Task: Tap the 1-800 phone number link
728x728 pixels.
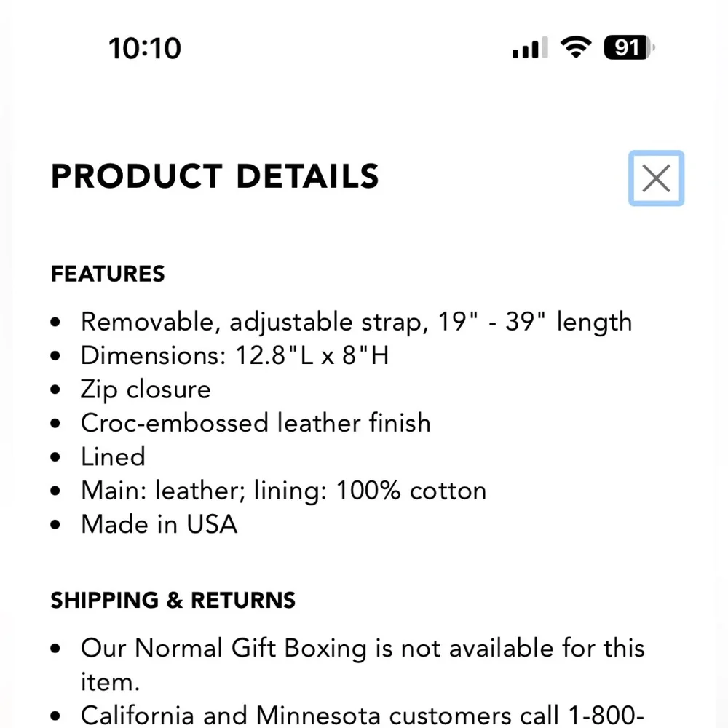Action: 603,715
